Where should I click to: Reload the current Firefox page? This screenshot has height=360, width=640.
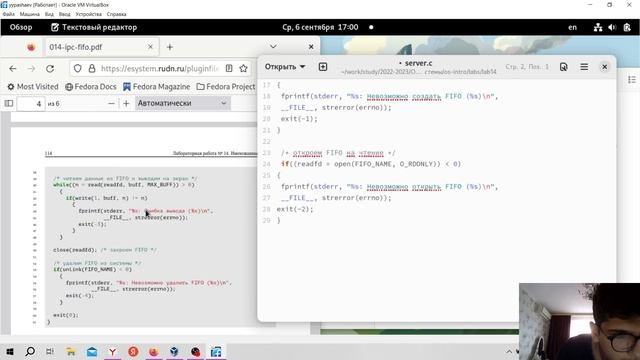pos(50,69)
